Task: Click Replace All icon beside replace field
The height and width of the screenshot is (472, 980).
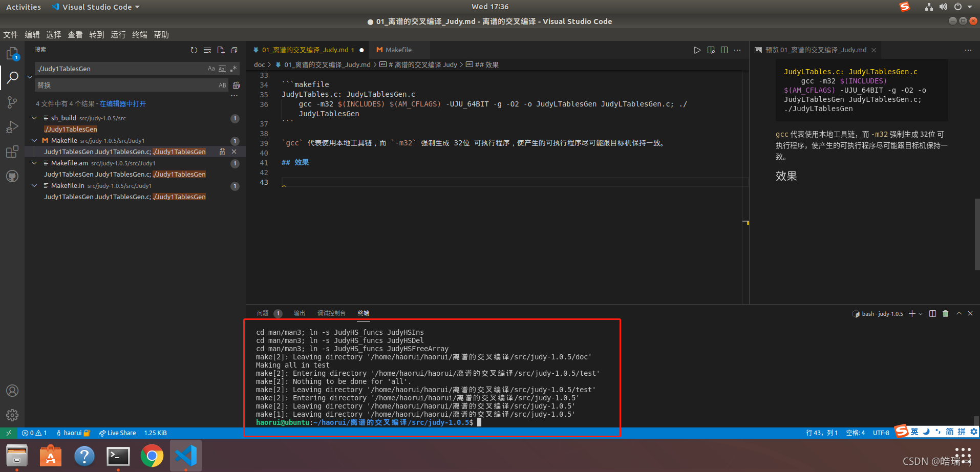Action: (x=236, y=85)
